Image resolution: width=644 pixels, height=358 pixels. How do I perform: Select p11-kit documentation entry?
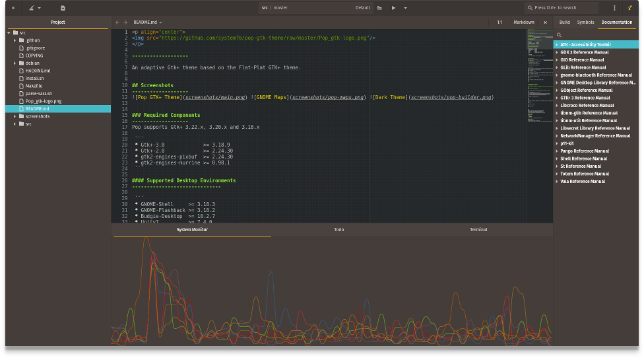tap(567, 143)
